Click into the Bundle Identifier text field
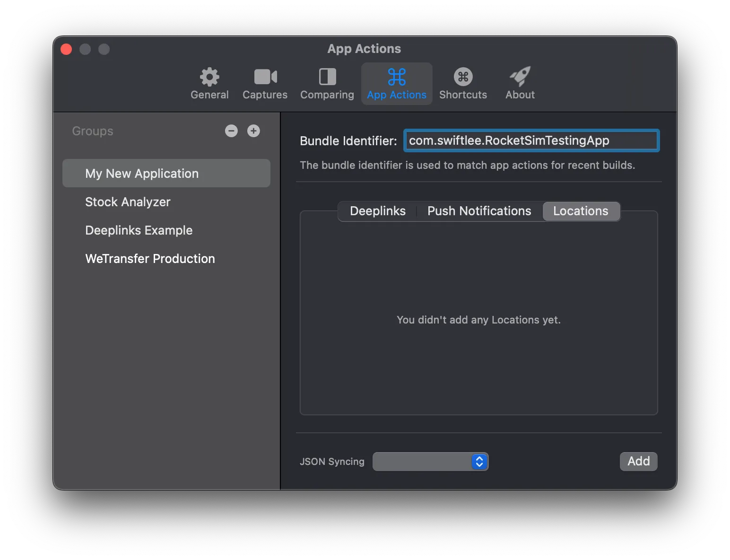 tap(531, 140)
